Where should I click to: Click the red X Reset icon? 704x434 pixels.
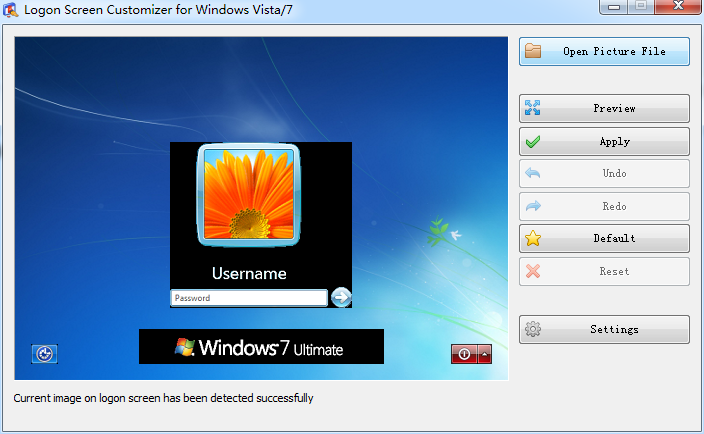pyautogui.click(x=534, y=272)
